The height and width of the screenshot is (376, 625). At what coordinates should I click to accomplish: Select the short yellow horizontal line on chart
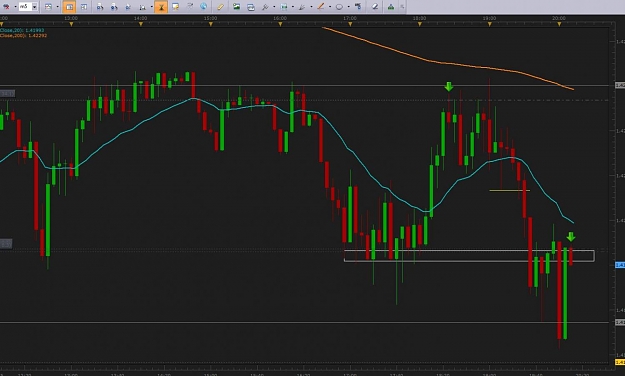click(x=509, y=191)
